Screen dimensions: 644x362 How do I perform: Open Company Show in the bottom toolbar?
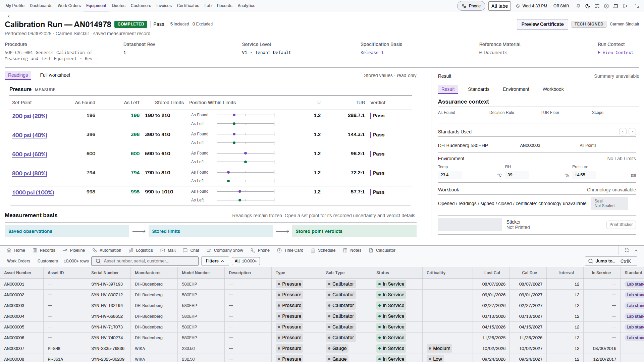click(225, 250)
